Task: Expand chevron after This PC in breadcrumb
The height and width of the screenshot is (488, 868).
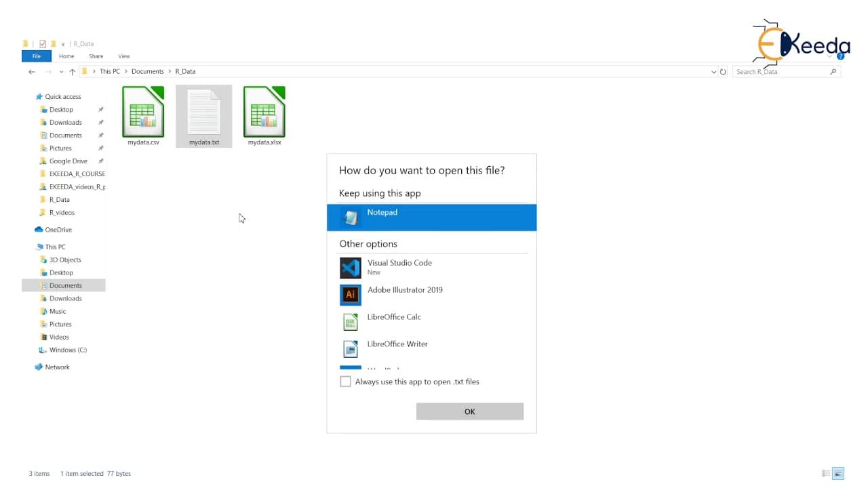Action: pos(126,71)
